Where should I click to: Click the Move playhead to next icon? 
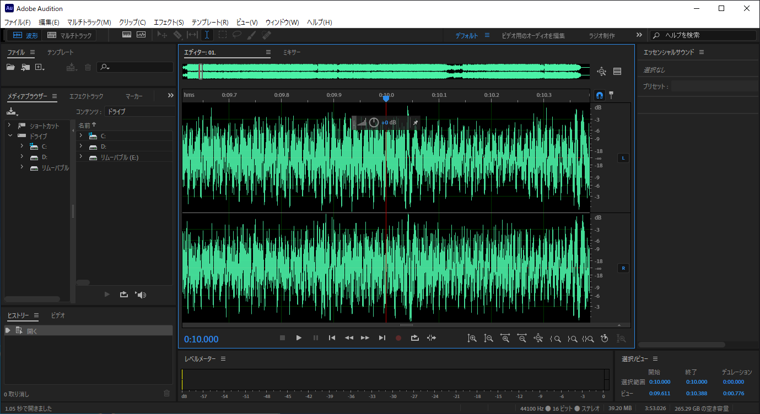point(382,338)
